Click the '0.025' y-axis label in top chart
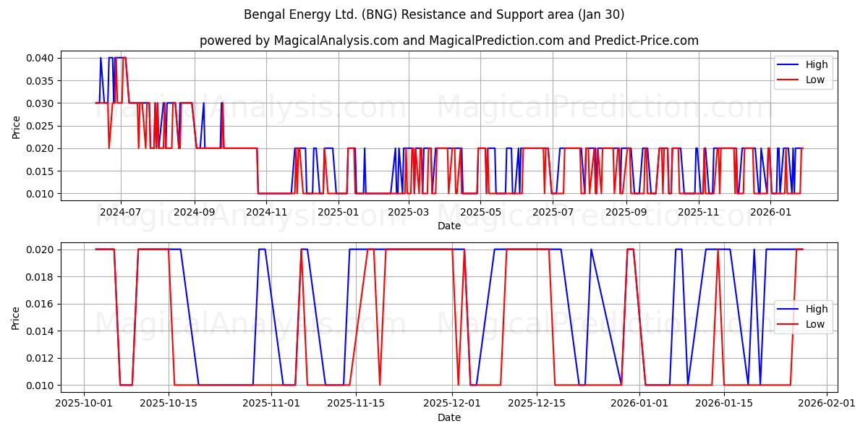Image resolution: width=868 pixels, height=434 pixels. point(41,126)
